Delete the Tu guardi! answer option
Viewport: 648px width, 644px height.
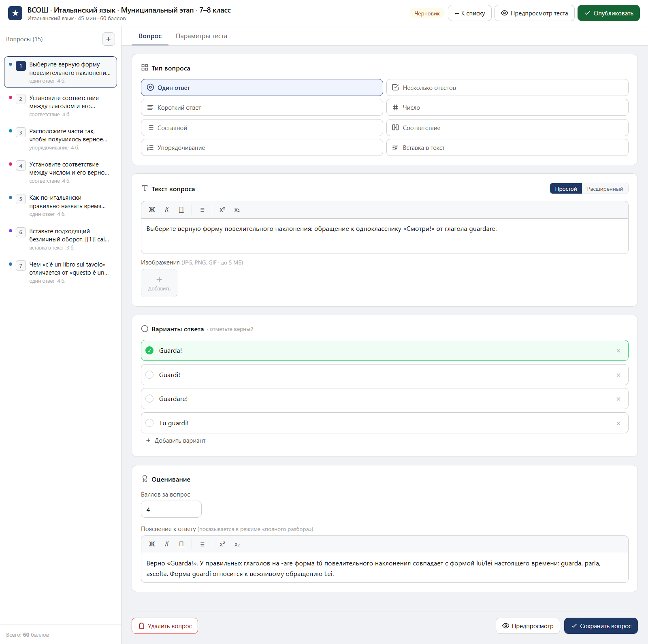618,423
